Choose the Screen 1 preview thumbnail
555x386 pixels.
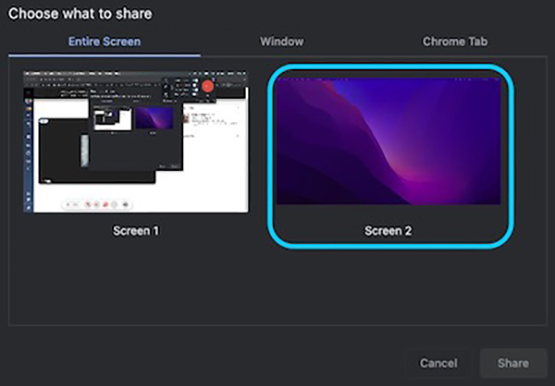(136, 142)
